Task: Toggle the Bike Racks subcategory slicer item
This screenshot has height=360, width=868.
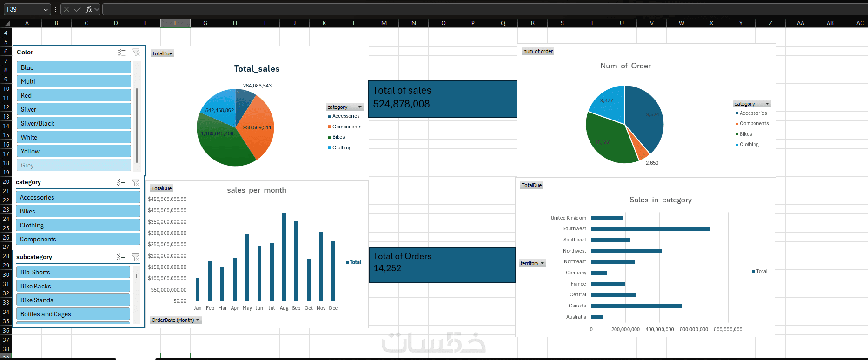Action: pyautogui.click(x=73, y=286)
